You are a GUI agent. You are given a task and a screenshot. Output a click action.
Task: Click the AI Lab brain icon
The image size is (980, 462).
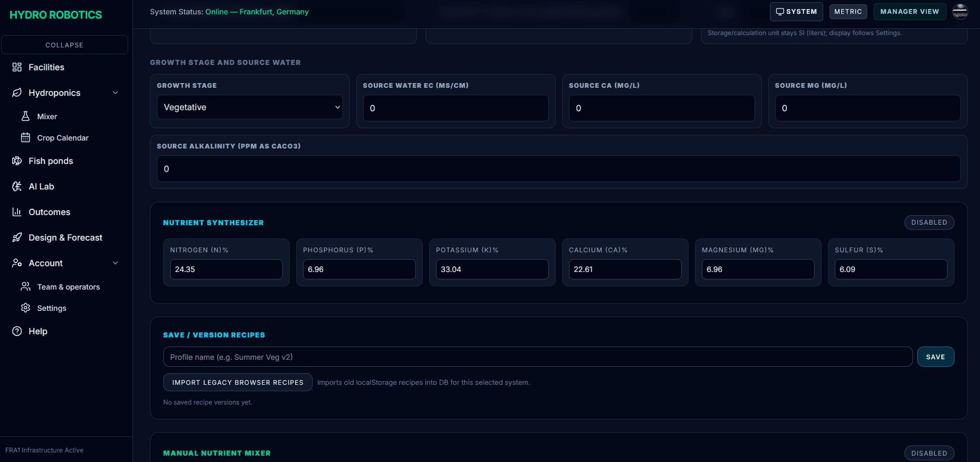tap(17, 186)
